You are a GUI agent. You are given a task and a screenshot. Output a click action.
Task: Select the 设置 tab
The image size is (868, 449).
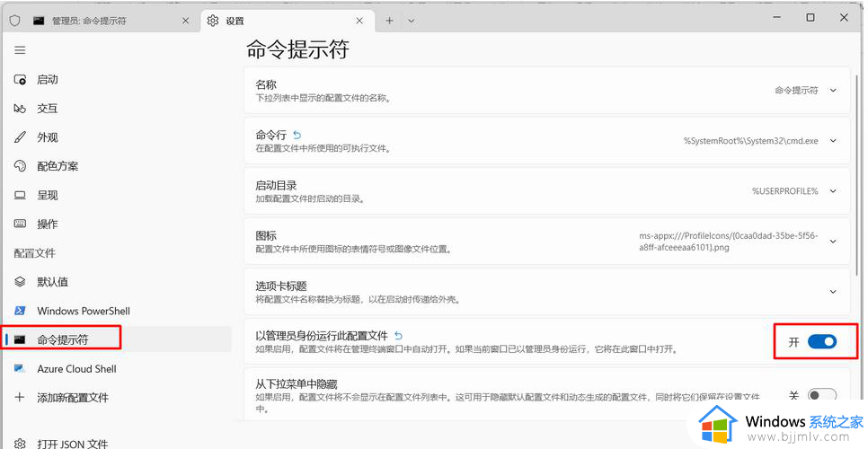[x=286, y=21]
